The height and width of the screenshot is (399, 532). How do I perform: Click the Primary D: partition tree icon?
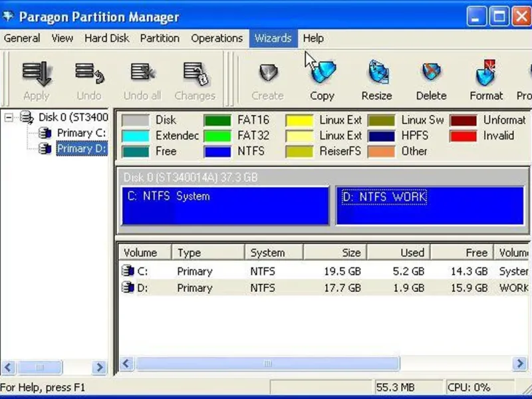pyautogui.click(x=45, y=148)
